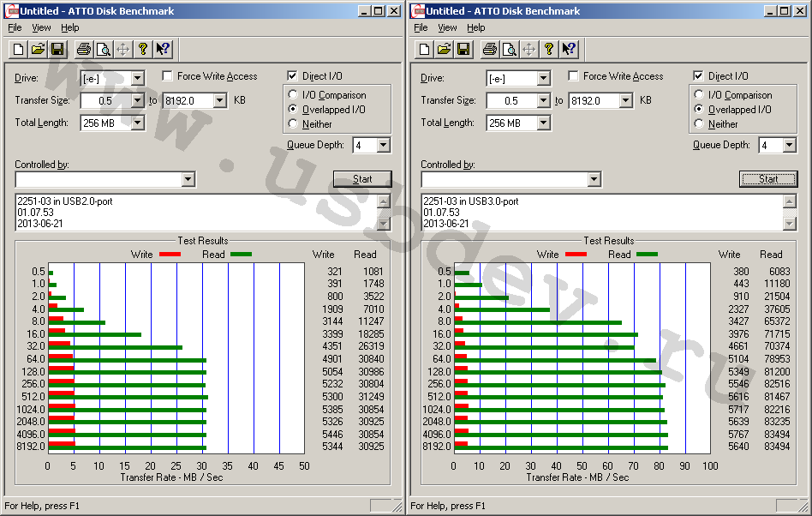Click Save floppy icon in left window

(57, 49)
